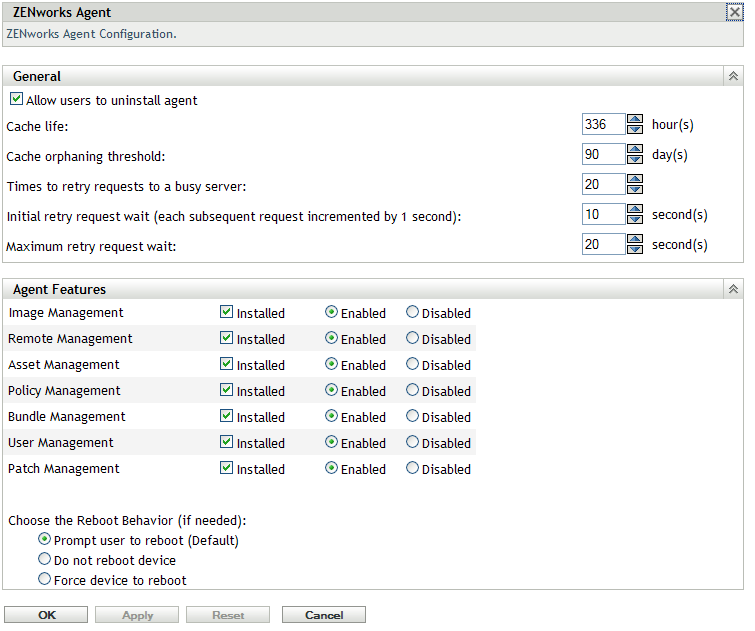Uncheck Allow users to uninstall agent
This screenshot has width=755, height=631.
(17, 100)
